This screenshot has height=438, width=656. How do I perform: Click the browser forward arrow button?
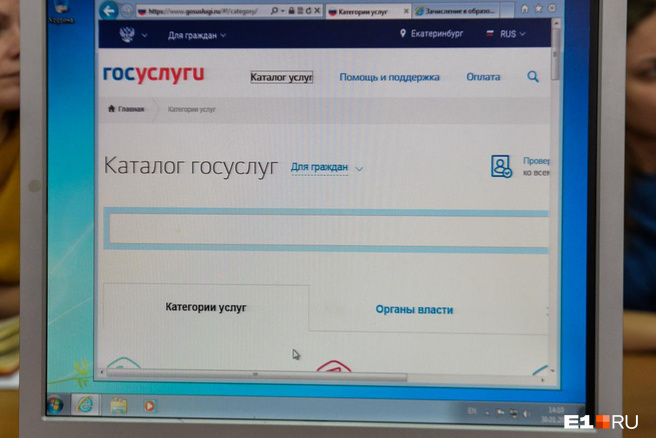(128, 11)
